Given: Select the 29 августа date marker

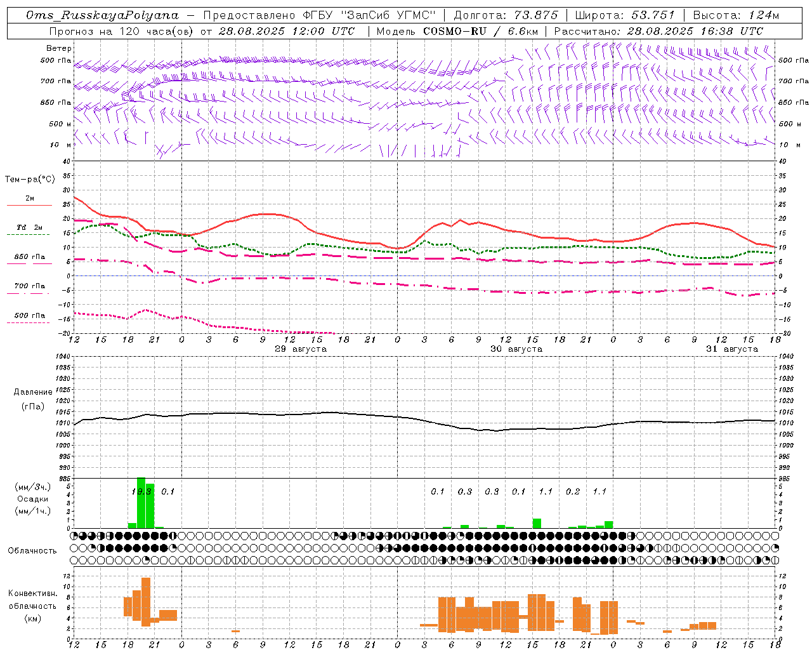Looking at the screenshot, I should tap(301, 349).
